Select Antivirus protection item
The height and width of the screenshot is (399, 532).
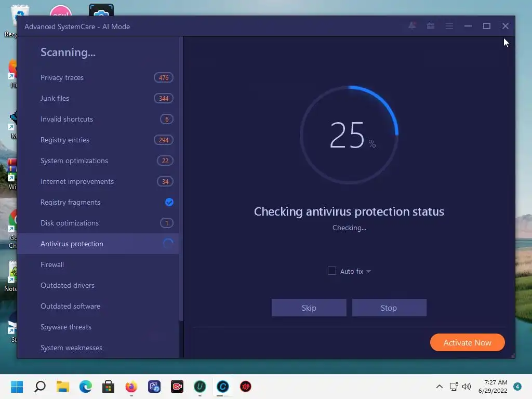[98, 244]
